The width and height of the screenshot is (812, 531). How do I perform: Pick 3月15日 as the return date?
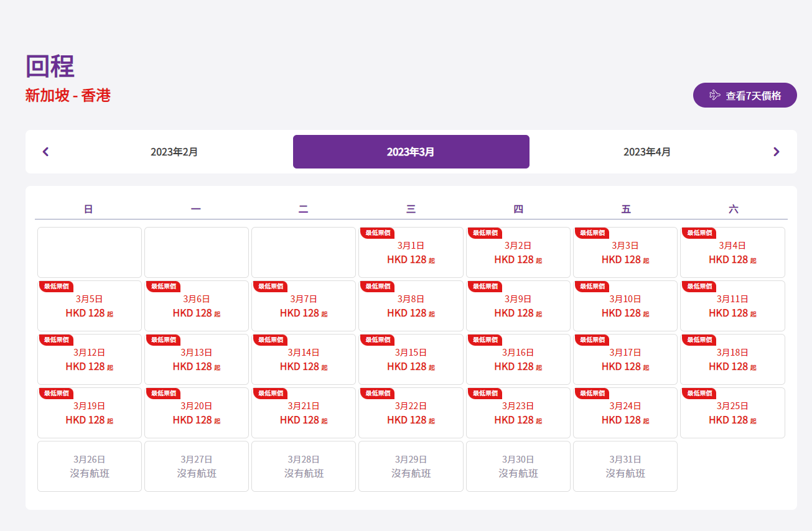tap(411, 360)
